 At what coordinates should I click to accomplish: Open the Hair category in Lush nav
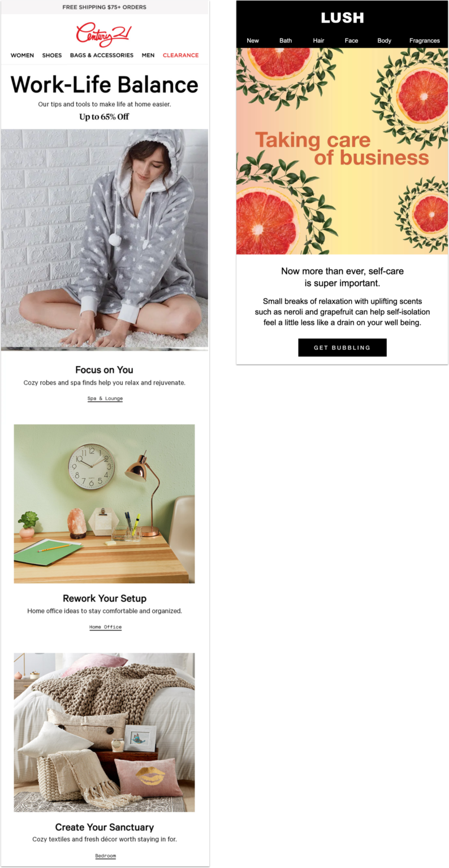point(318,41)
